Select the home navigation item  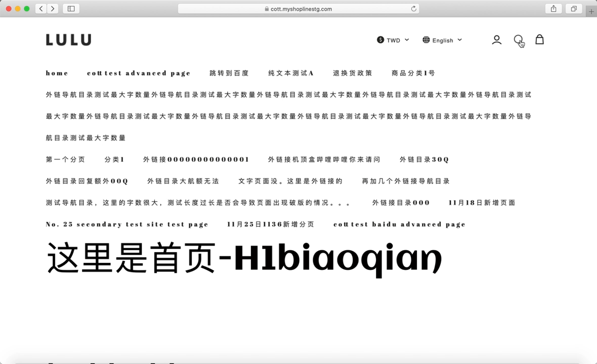click(57, 73)
